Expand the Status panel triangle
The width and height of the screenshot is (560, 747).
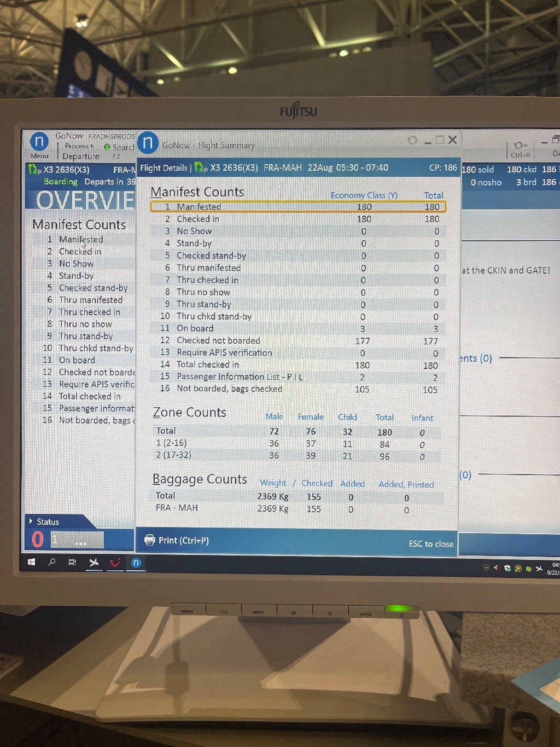tap(31, 521)
